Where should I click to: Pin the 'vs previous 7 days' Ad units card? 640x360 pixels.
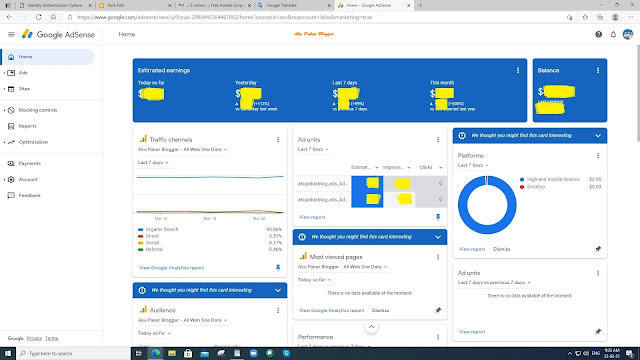tap(598, 331)
